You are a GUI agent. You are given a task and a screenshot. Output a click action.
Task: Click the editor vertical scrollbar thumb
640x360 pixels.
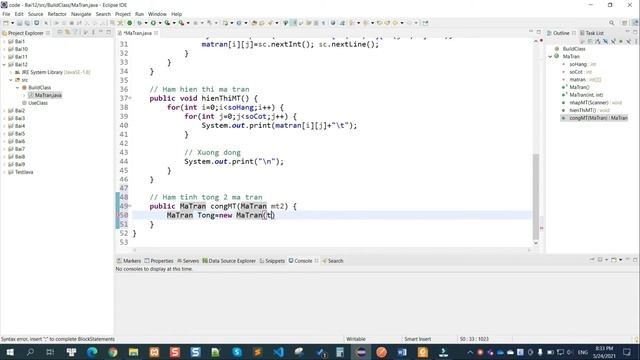click(536, 197)
